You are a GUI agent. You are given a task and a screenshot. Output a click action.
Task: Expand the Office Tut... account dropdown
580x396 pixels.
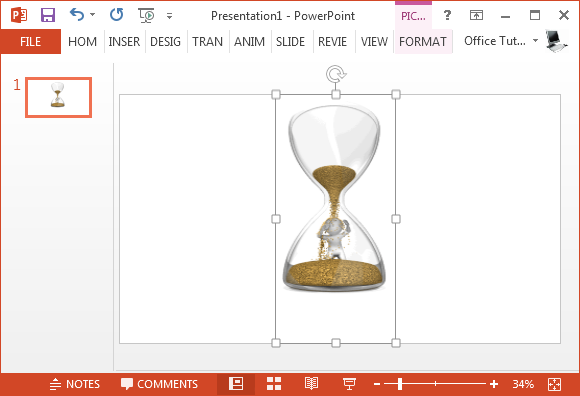pyautogui.click(x=535, y=40)
